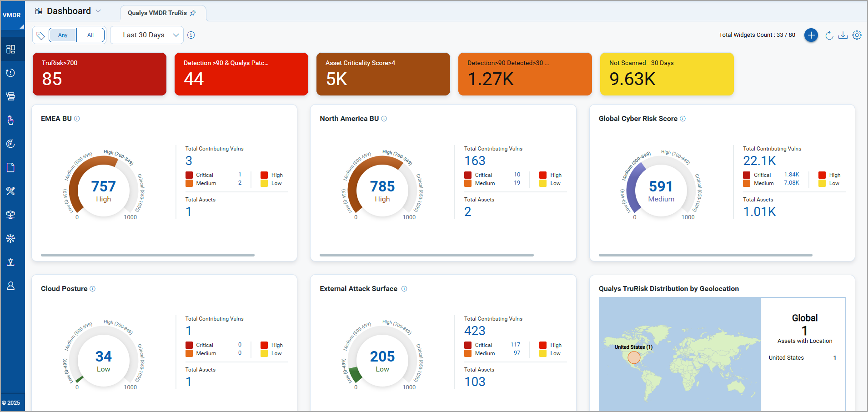This screenshot has width=868, height=412.
Task: Open the dashboard icon in left sidebar
Action: click(11, 49)
